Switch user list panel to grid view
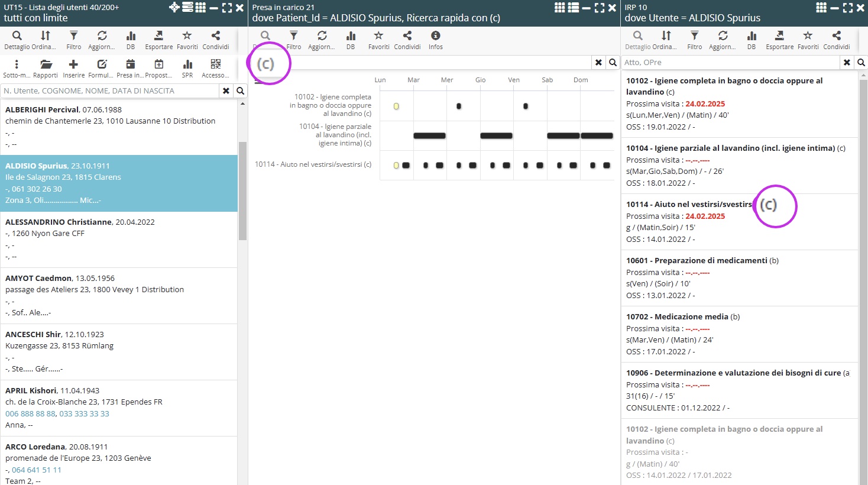Viewport: 868px width, 485px height. tap(200, 8)
